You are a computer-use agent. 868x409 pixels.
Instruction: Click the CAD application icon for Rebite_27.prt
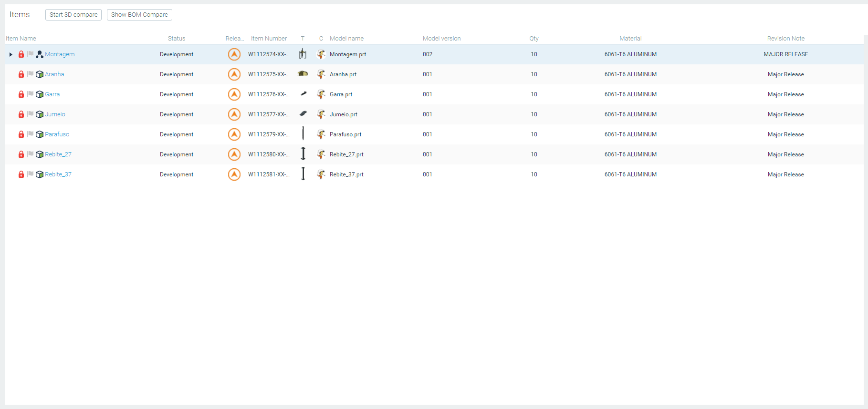[x=321, y=154]
